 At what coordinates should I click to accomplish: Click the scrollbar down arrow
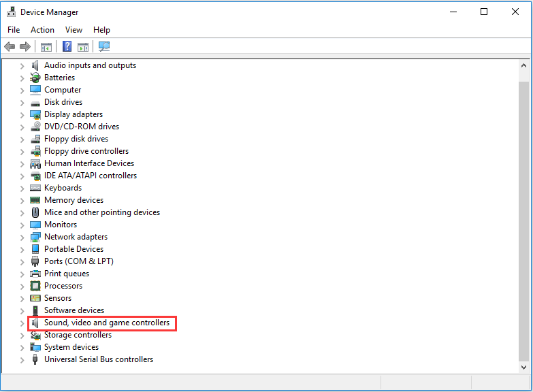coord(523,367)
